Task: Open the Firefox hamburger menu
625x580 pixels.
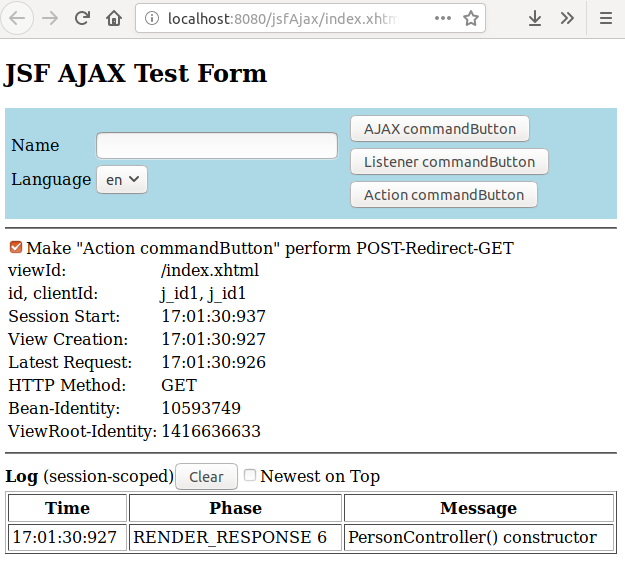Action: coord(605,18)
